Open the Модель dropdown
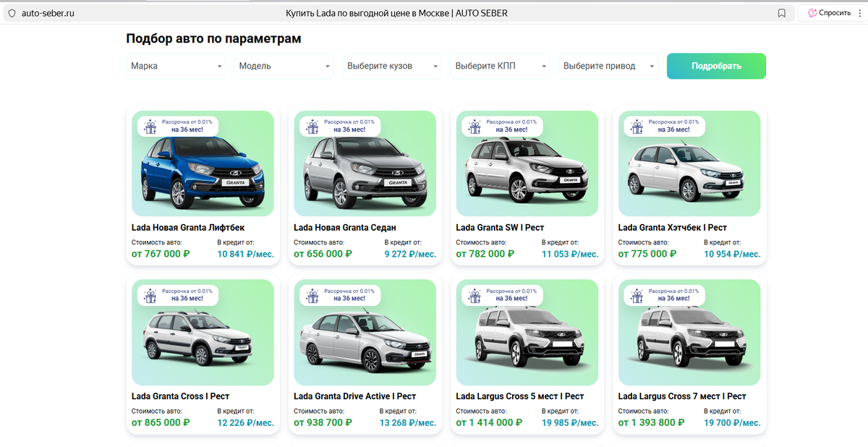868x447 pixels. pos(284,66)
